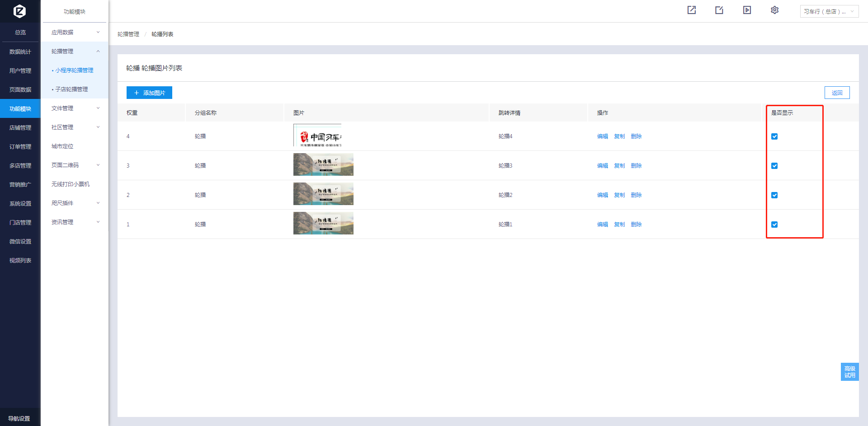Delete the 轮播2 row via 删除

(x=636, y=195)
